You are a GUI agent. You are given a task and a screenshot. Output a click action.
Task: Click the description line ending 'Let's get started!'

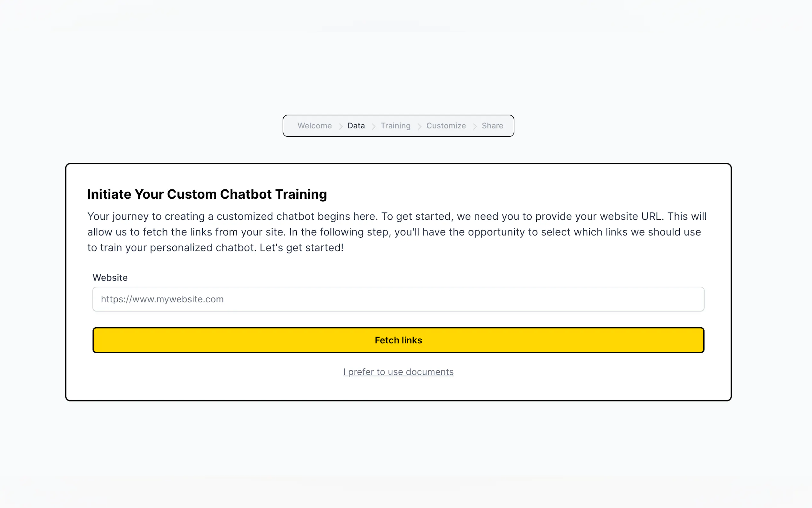(215, 248)
